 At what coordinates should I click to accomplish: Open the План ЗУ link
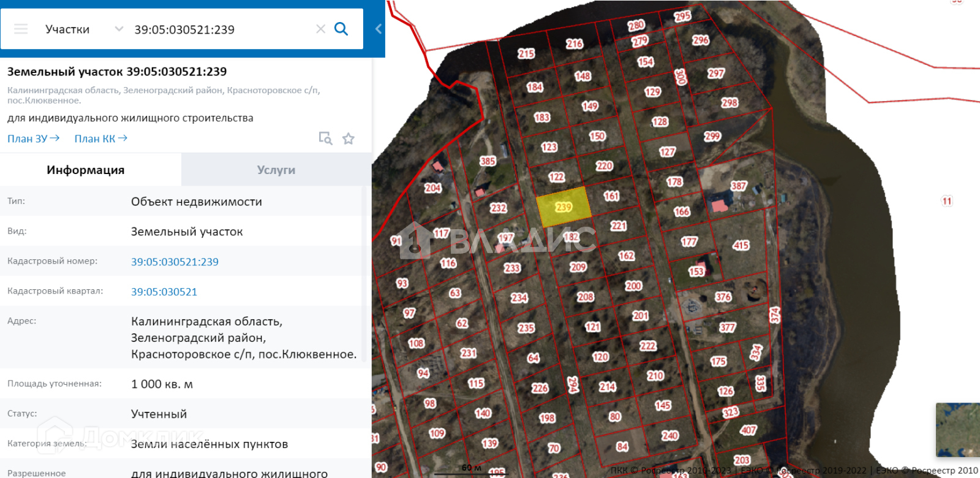coord(33,138)
